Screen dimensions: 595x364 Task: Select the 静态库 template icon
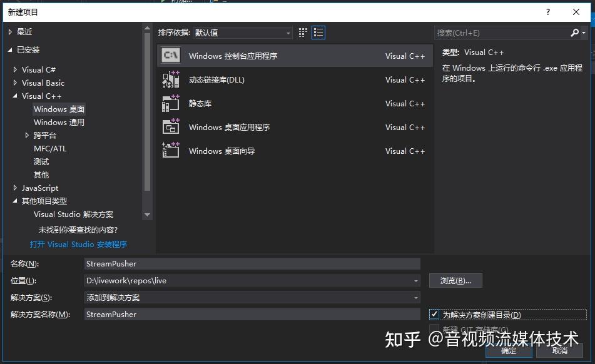170,103
